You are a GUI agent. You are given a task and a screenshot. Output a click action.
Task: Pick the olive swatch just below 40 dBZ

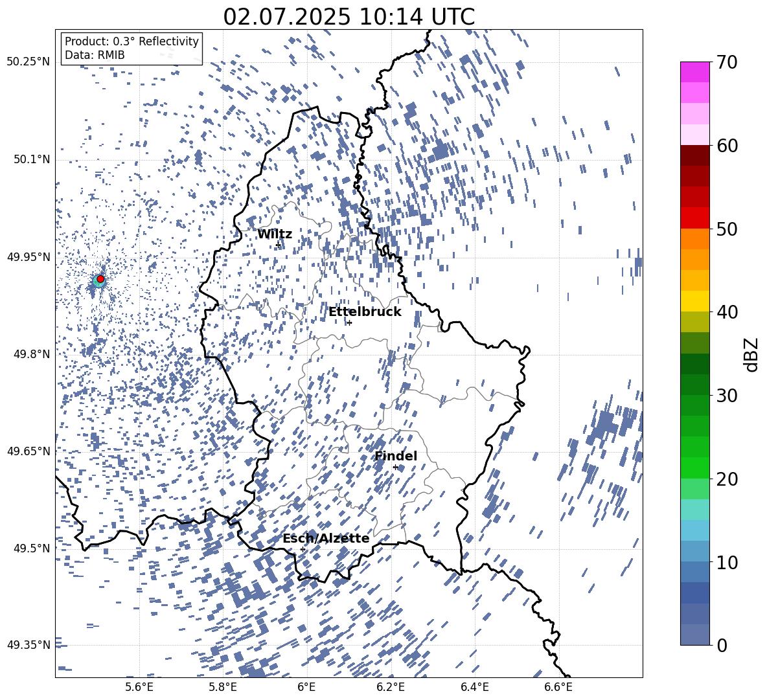pyautogui.click(x=695, y=322)
